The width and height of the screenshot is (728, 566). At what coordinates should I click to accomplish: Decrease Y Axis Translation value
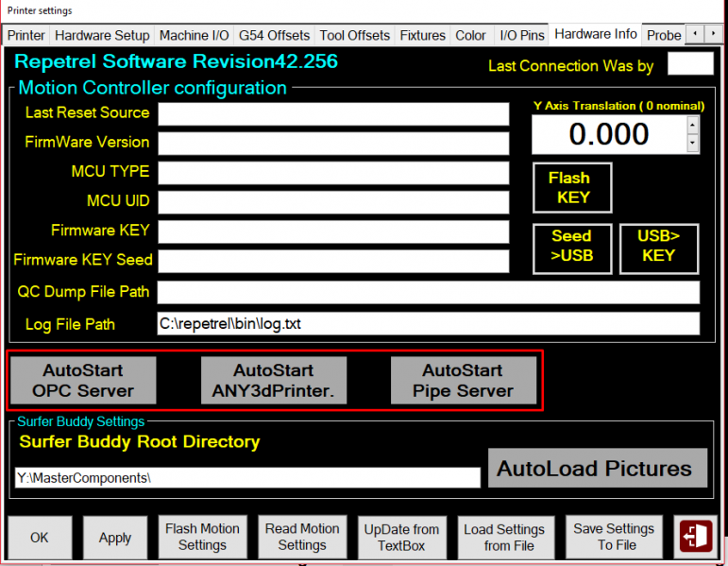click(693, 144)
